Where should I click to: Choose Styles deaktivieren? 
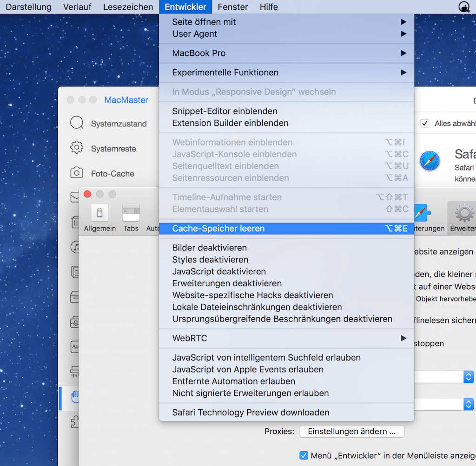[x=286, y=259]
